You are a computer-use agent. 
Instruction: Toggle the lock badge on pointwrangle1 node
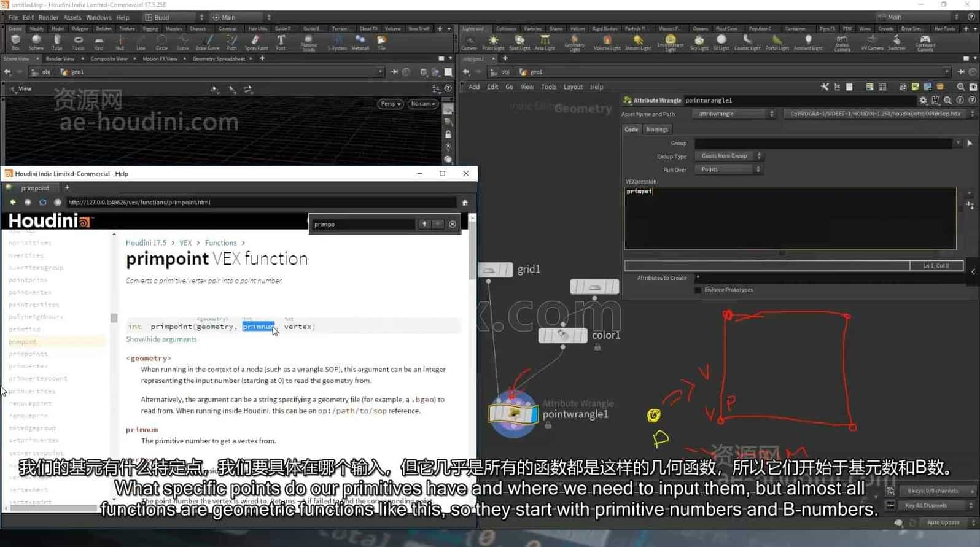[548, 425]
